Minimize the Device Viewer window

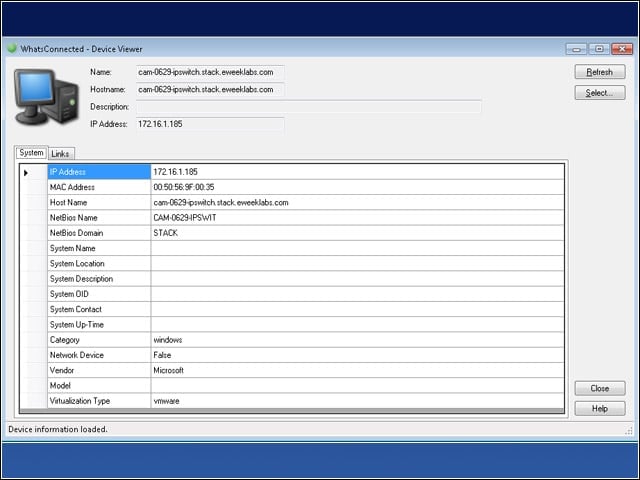pyautogui.click(x=576, y=49)
